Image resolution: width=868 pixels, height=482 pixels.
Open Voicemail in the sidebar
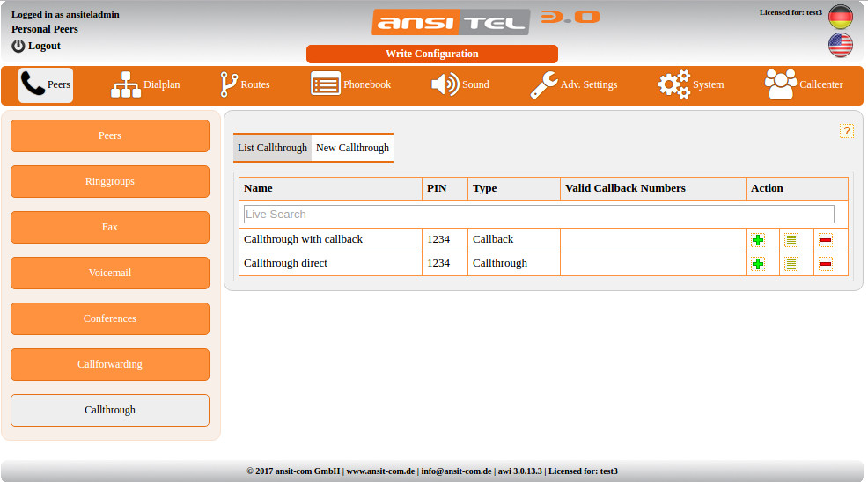[110, 273]
